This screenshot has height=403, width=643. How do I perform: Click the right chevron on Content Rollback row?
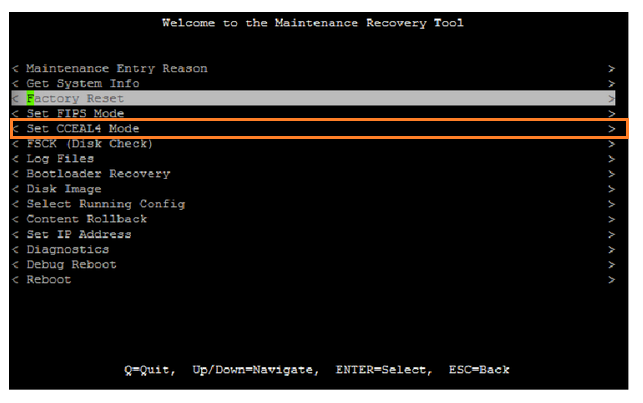[x=611, y=219]
